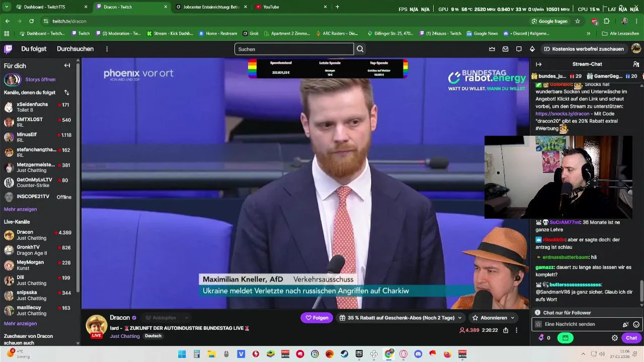This screenshot has width=644, height=362.
Task: Open the tab search dropdown in Chrome
Action: [7, 7]
